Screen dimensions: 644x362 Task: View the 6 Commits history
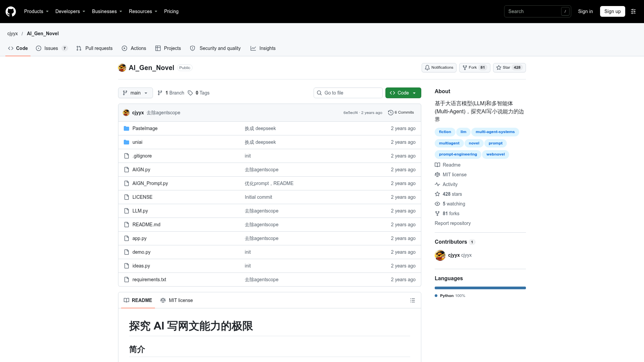pos(401,113)
